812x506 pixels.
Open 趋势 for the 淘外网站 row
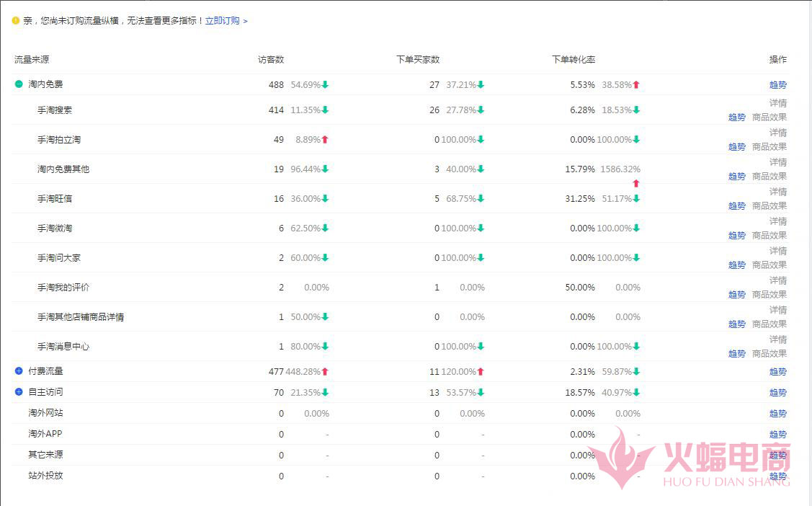tap(778, 413)
